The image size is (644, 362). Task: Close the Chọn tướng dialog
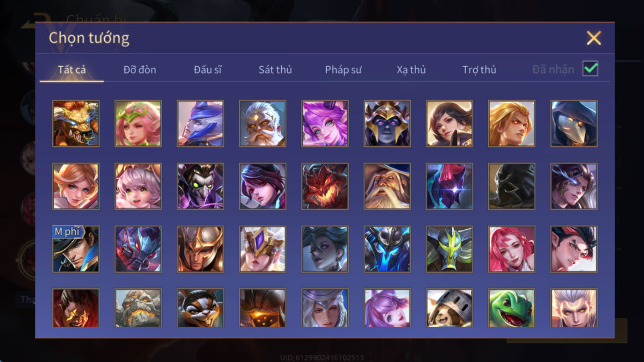coord(594,38)
